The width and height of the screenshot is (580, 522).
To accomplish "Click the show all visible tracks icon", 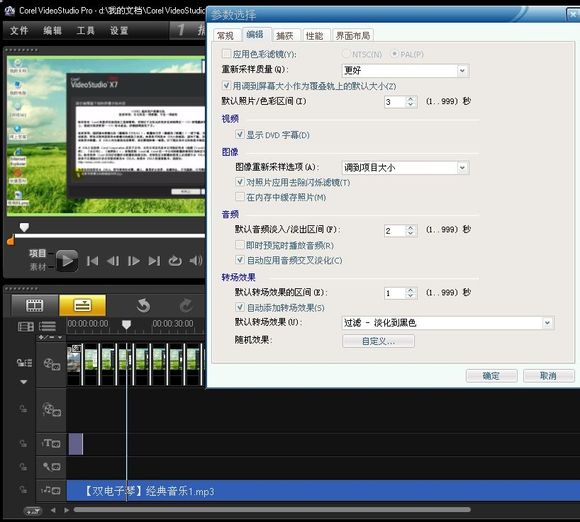I will tap(47, 326).
